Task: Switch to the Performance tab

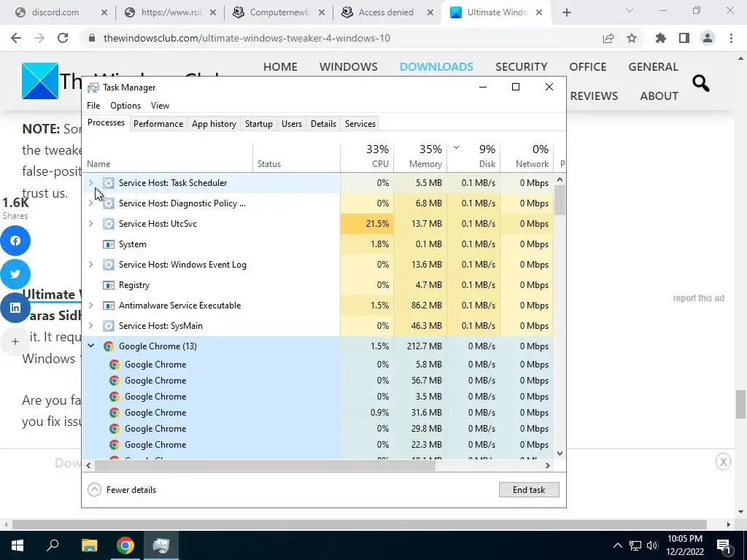Action: click(158, 124)
